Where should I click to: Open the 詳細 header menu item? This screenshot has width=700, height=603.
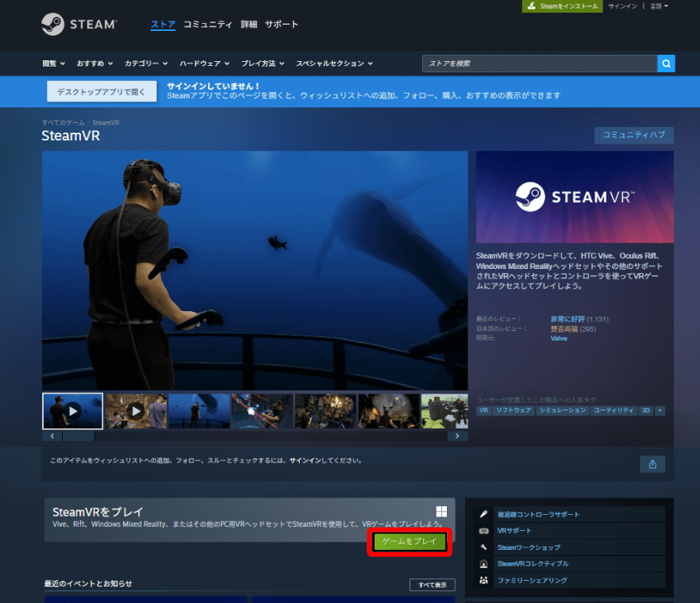coord(248,25)
